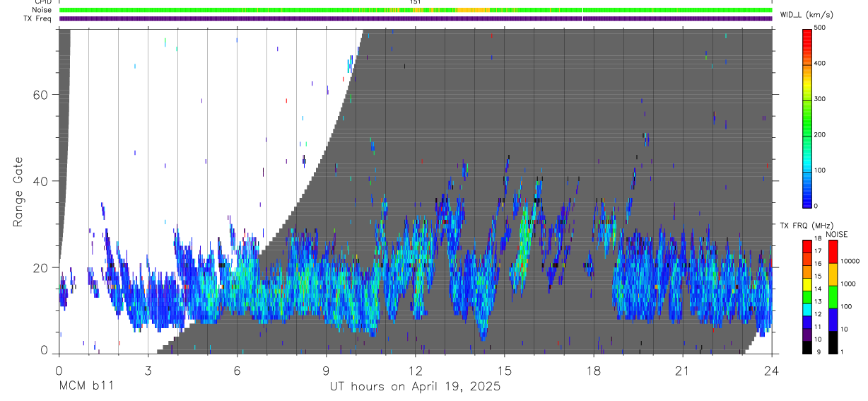Viewport: 868px width, 401px height.
Task: Click the 24 hour tick label on time axis
Action: [772, 371]
